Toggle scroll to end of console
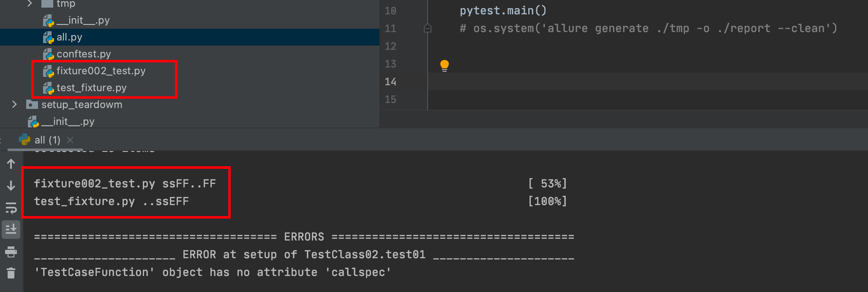Image resolution: width=868 pixels, height=292 pixels. click(11, 229)
